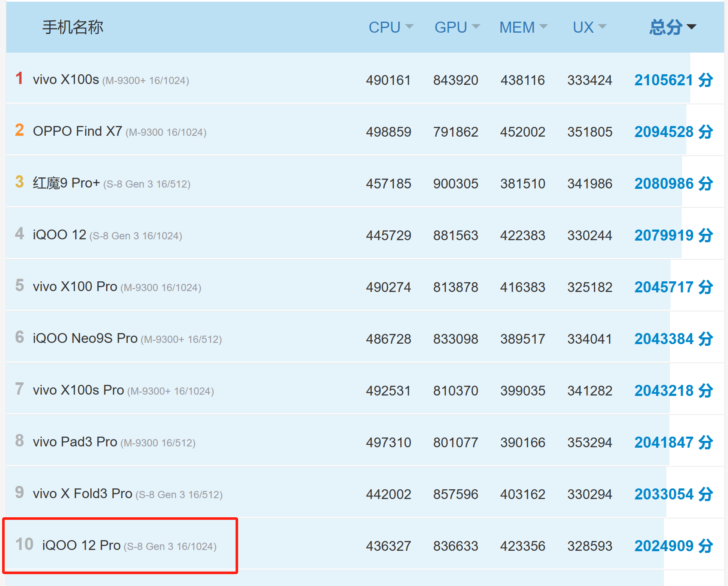Click UX value 351805 for OPPO Find X7
This screenshot has width=728, height=586.
tap(590, 132)
